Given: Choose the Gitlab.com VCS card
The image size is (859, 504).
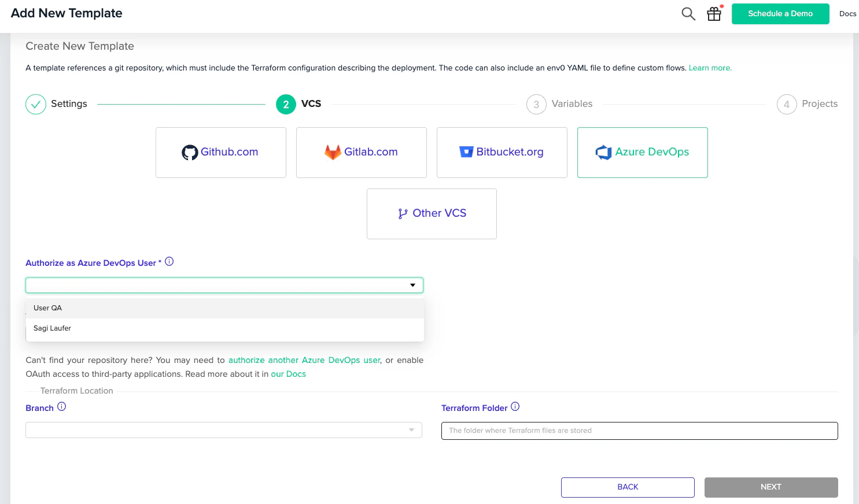Looking at the screenshot, I should [x=362, y=153].
